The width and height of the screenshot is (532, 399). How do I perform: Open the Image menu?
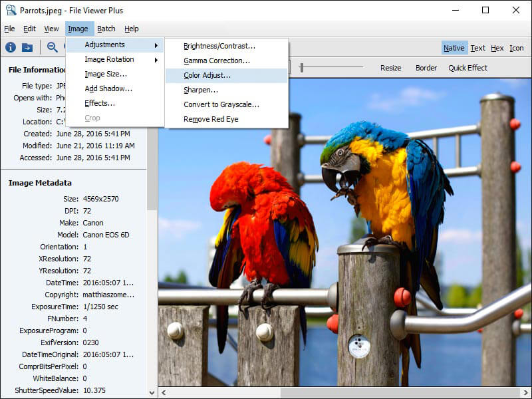78,29
